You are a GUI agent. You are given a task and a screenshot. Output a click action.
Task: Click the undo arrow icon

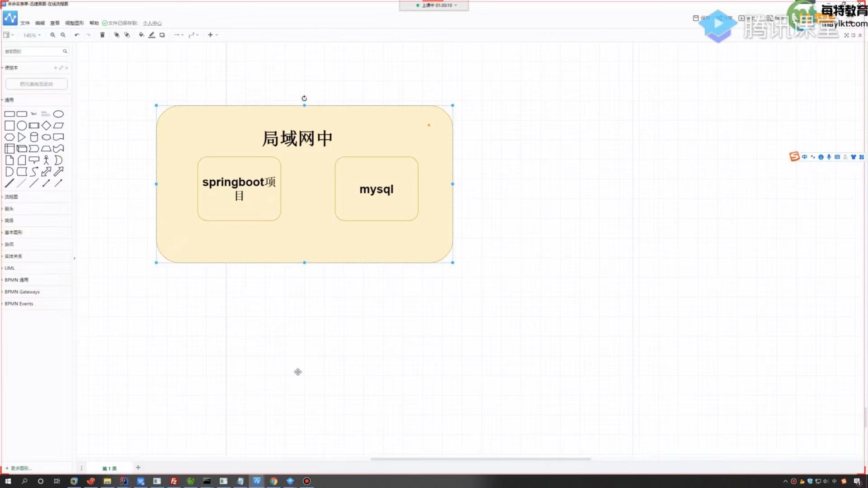[77, 35]
